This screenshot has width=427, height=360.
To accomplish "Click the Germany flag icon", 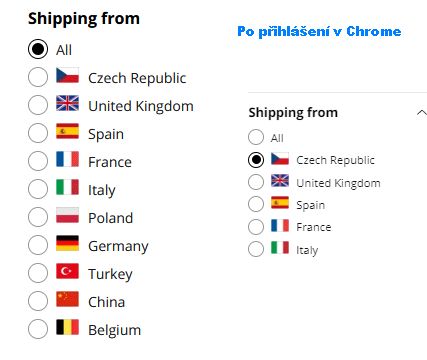I will [67, 243].
